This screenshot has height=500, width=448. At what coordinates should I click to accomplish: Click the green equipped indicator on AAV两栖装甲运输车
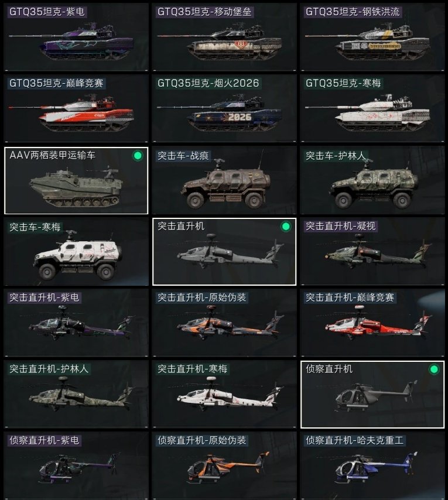138,156
